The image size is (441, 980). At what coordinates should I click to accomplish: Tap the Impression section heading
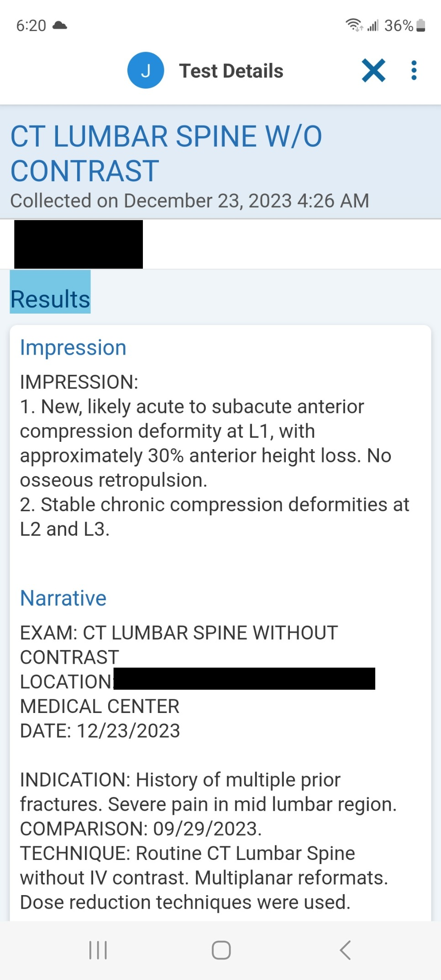pyautogui.click(x=73, y=348)
